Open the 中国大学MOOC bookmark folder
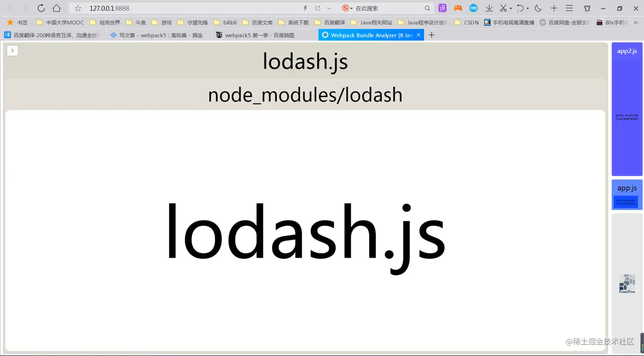Viewport: 644px width, 356px height. 60,22
